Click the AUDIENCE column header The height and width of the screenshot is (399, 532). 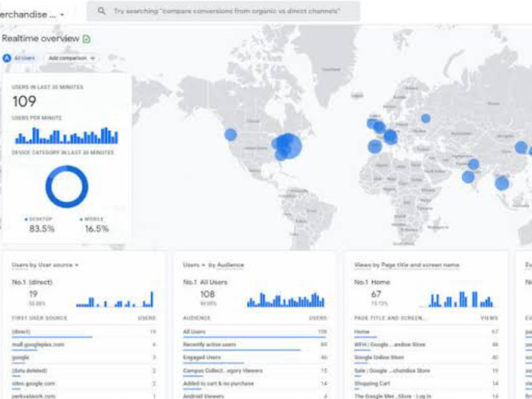[x=197, y=318]
